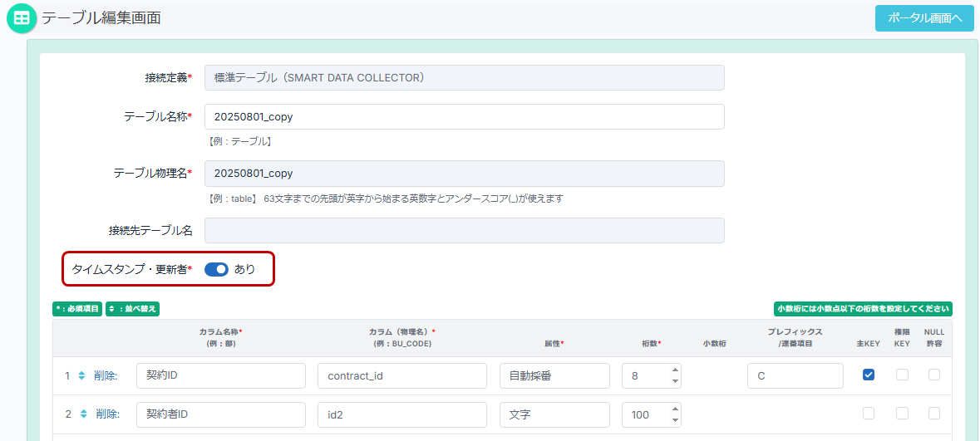Check the NULL許容 checkbox for 契約者ID row
This screenshot has width=980, height=441.
[934, 413]
